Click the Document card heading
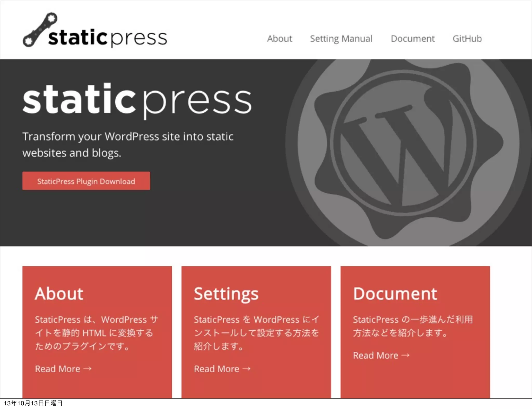532x409 pixels. [395, 294]
